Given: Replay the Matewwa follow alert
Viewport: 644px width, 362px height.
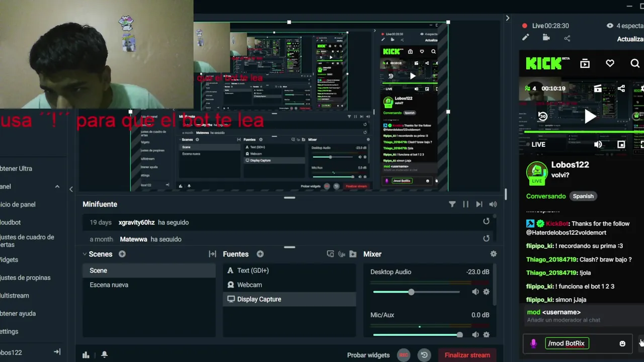Looking at the screenshot, I should 486,238.
